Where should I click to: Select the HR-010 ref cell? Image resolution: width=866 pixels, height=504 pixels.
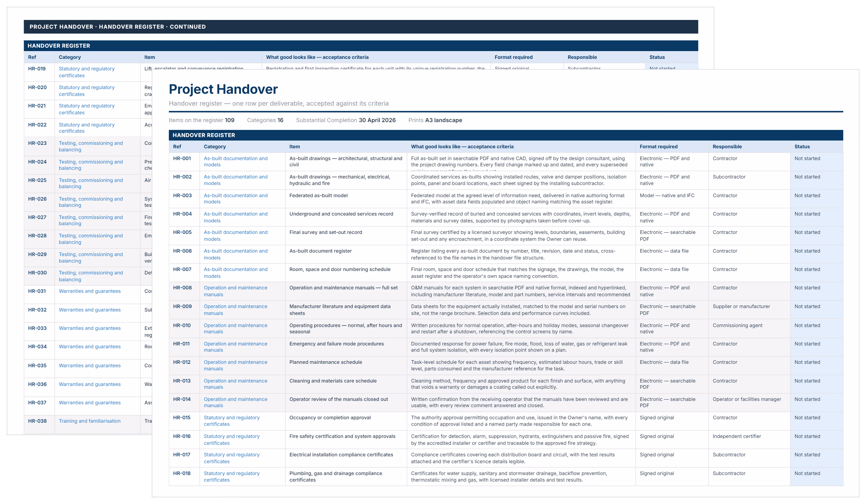(184, 329)
